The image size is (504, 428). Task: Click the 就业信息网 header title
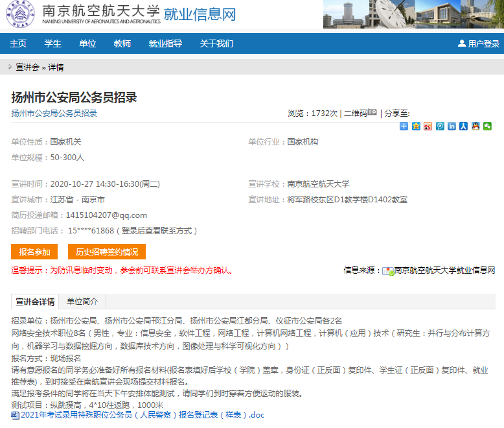[200, 14]
